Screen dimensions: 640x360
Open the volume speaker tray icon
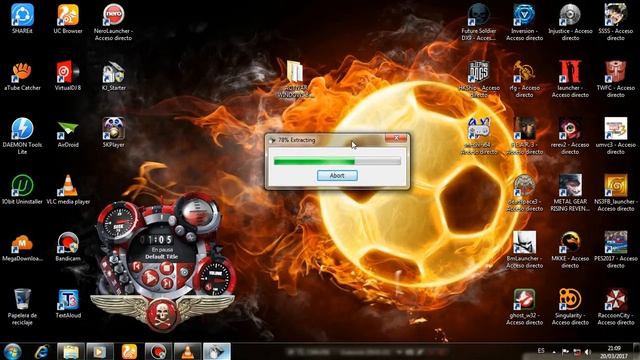tap(587, 352)
